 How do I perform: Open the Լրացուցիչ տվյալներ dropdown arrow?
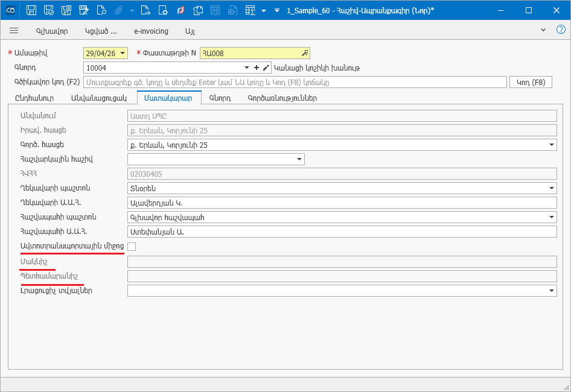pos(551,291)
